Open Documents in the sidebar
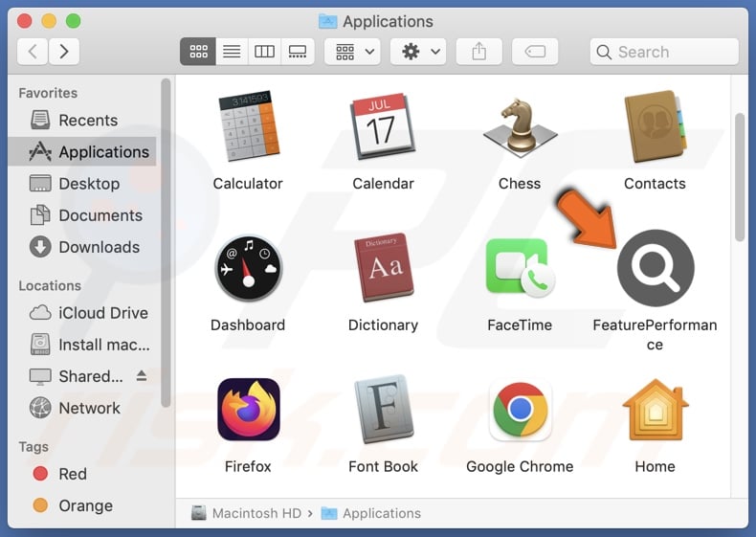Screen dimensions: 756x537 click(x=82, y=215)
